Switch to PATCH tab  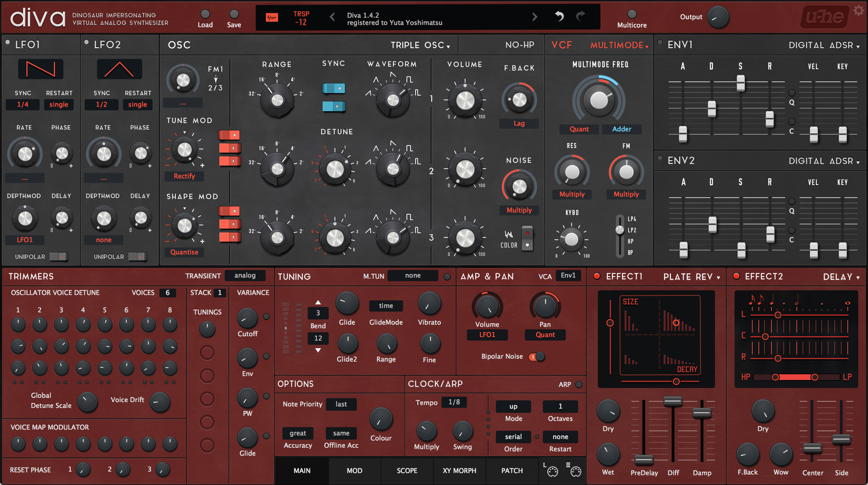512,471
